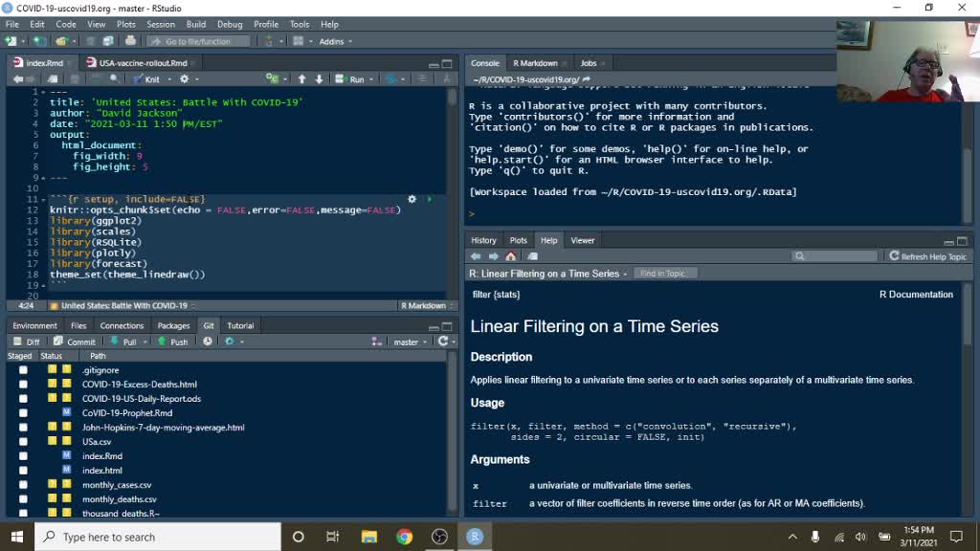The height and width of the screenshot is (551, 980).
Task: Stage COVID-19-US-Daily-Report.ods checkbox
Action: (x=23, y=399)
